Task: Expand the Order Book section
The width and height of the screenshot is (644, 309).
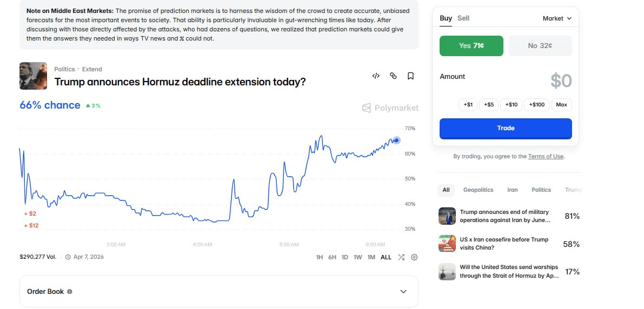Action: (403, 292)
